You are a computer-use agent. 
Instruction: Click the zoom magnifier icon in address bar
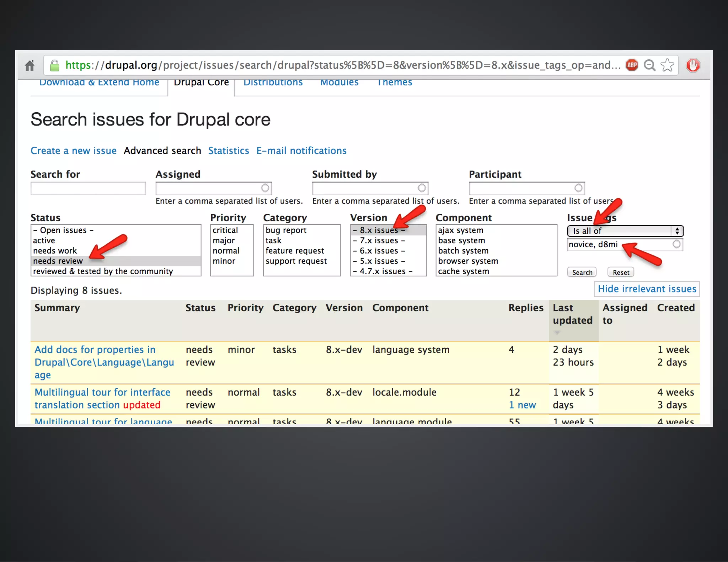[649, 65]
